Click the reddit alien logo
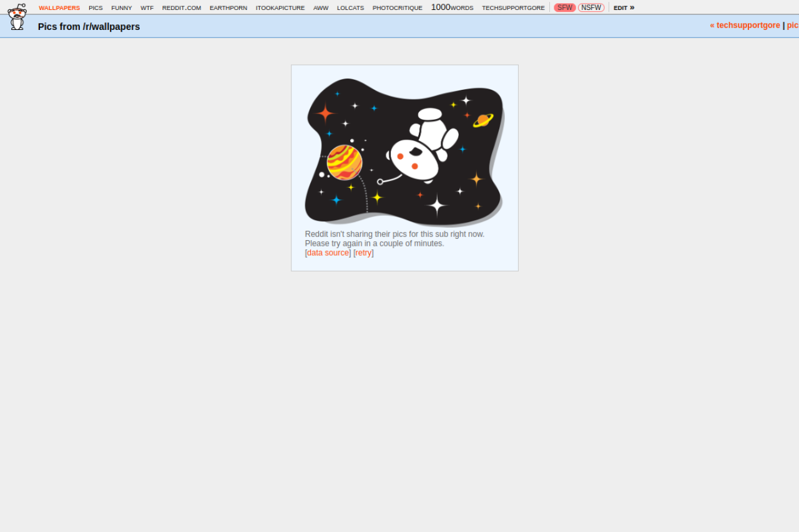The width and height of the screenshot is (799, 532). 17,17
